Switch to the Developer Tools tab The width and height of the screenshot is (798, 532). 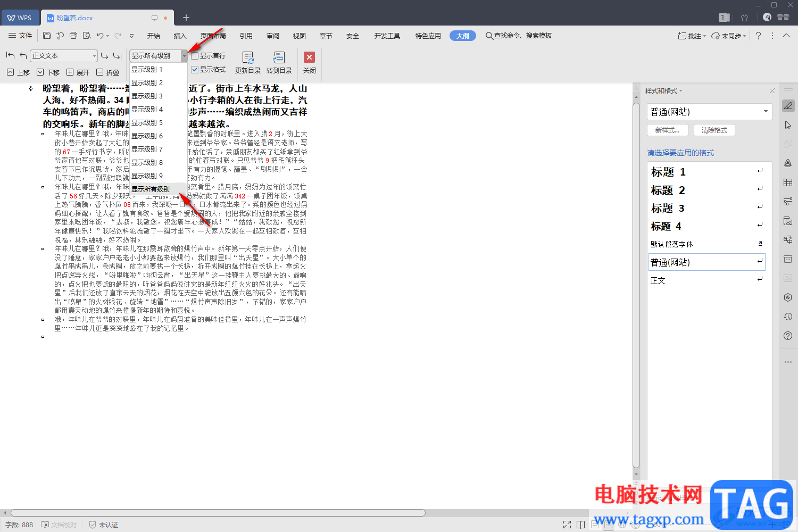pyautogui.click(x=387, y=36)
